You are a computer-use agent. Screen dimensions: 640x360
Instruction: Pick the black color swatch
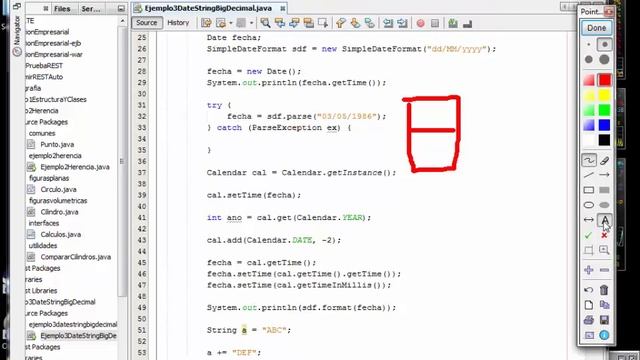(x=604, y=140)
